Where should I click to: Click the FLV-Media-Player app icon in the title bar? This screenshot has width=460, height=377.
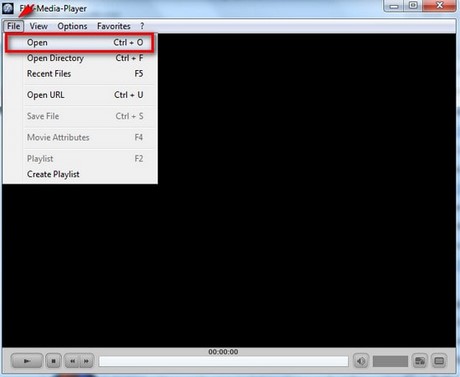8,8
